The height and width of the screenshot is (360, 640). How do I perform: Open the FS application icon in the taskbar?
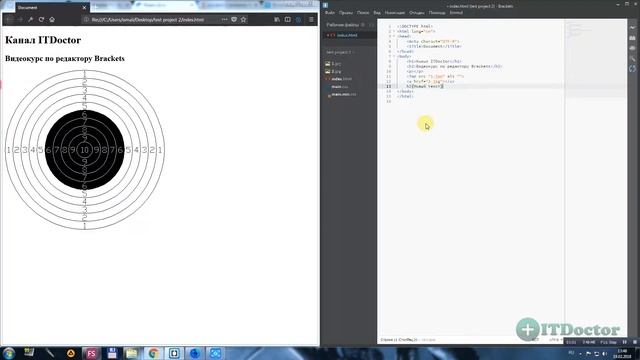pos(91,353)
